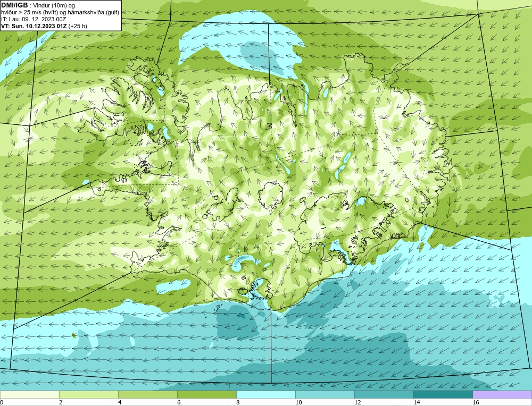Click the '14' legend scale label

[417, 402]
